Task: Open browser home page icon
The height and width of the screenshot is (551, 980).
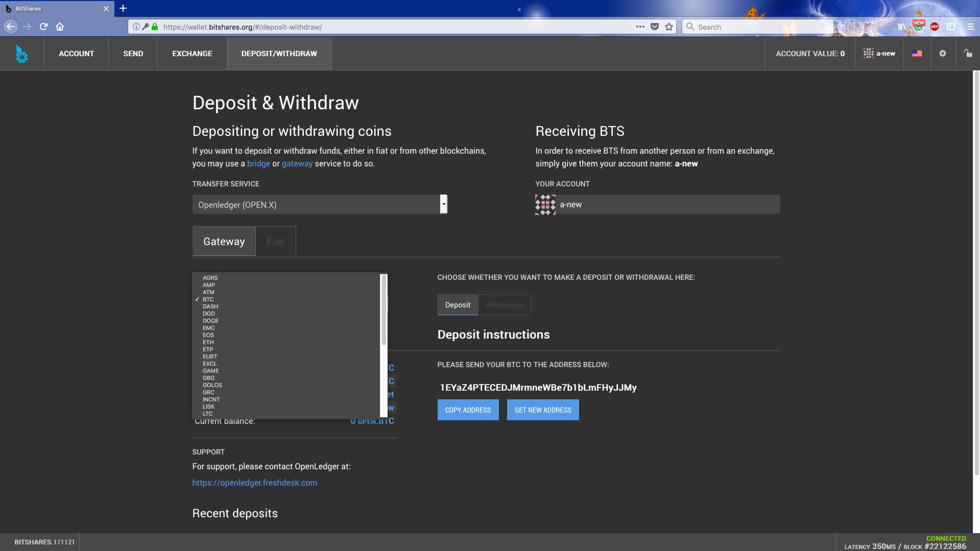Action: (60, 27)
